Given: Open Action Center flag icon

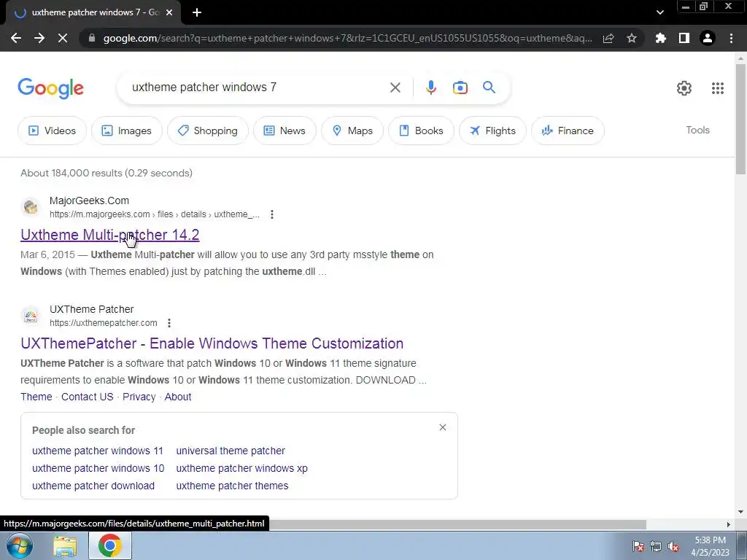Looking at the screenshot, I should [x=638, y=546].
